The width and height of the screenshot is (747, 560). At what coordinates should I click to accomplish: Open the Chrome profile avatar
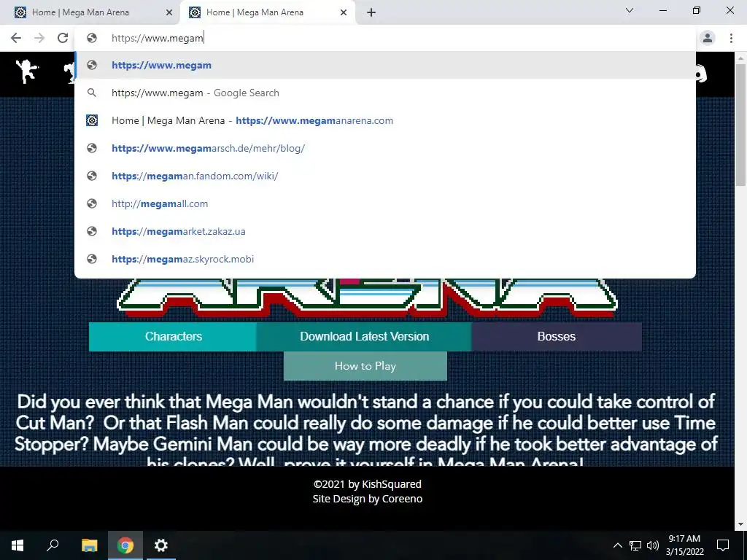click(708, 38)
